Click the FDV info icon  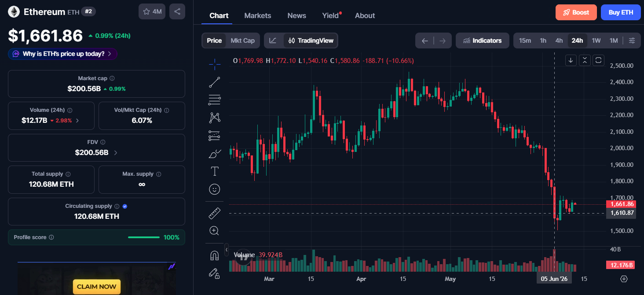[x=103, y=142]
